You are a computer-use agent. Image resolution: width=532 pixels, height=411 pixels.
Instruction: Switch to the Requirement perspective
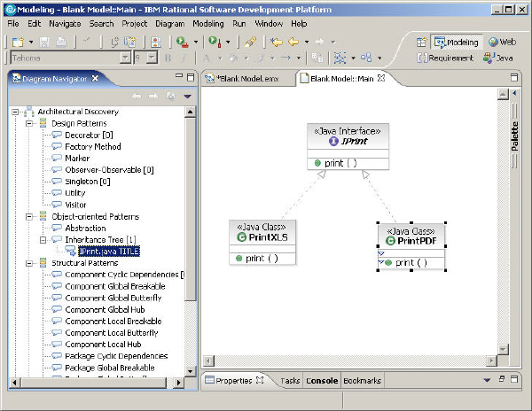click(x=445, y=58)
